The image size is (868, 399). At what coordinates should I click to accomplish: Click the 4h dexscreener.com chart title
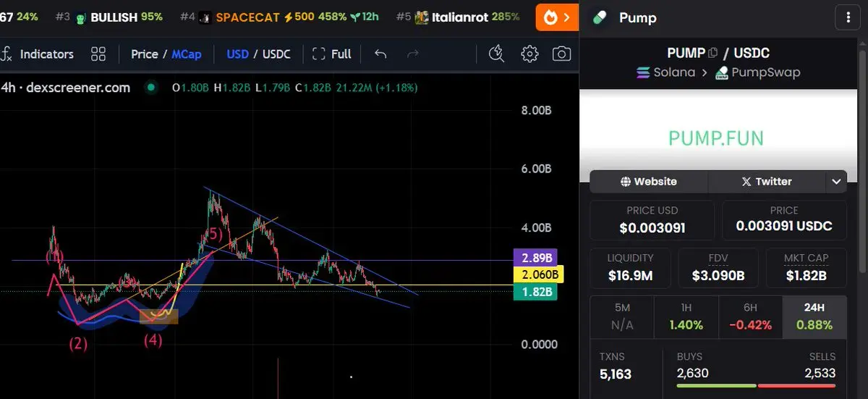[66, 88]
